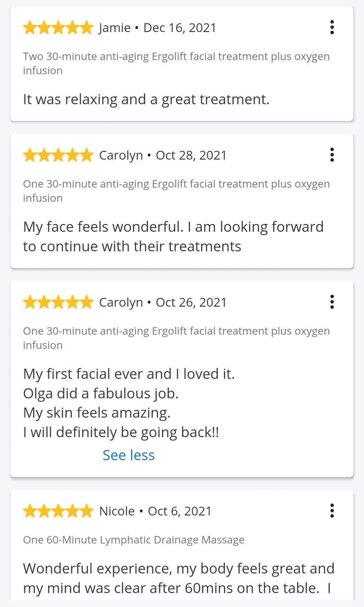
Task: Click the 'My face feels wonderful' review text
Action: pyautogui.click(x=173, y=237)
